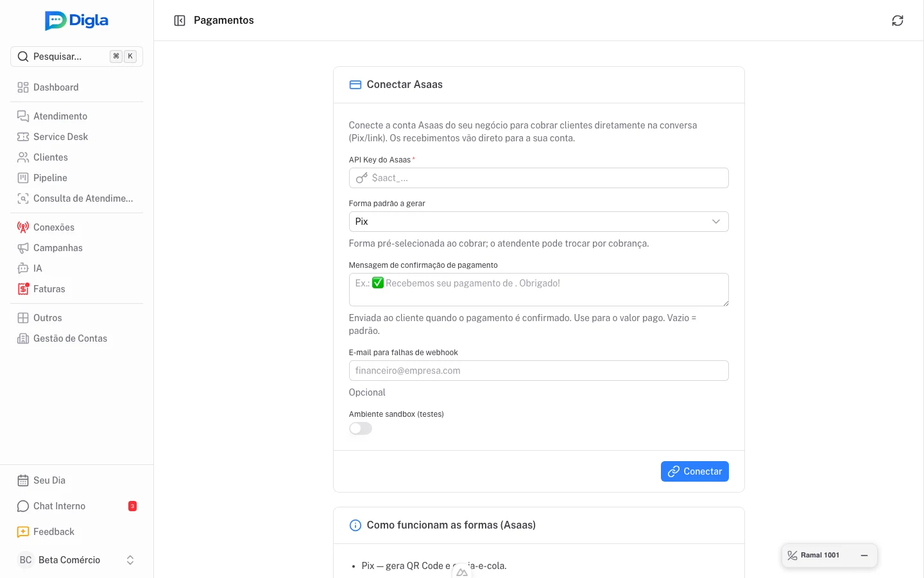
Task: Click the payment confirmation message textarea
Action: point(538,290)
